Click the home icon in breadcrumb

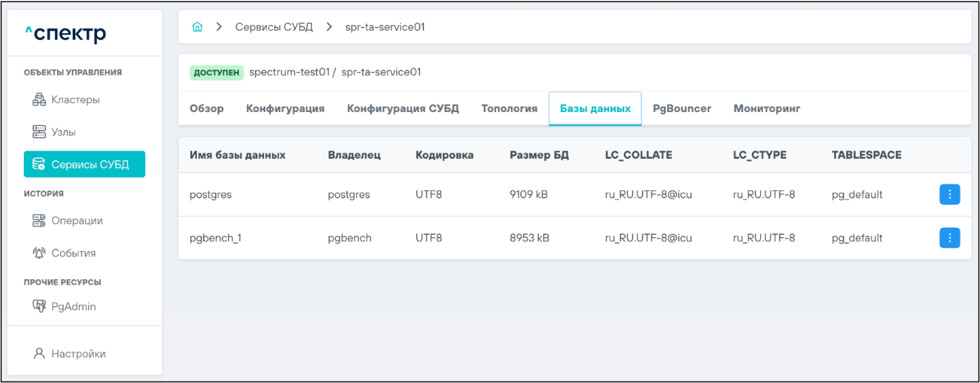(x=197, y=27)
